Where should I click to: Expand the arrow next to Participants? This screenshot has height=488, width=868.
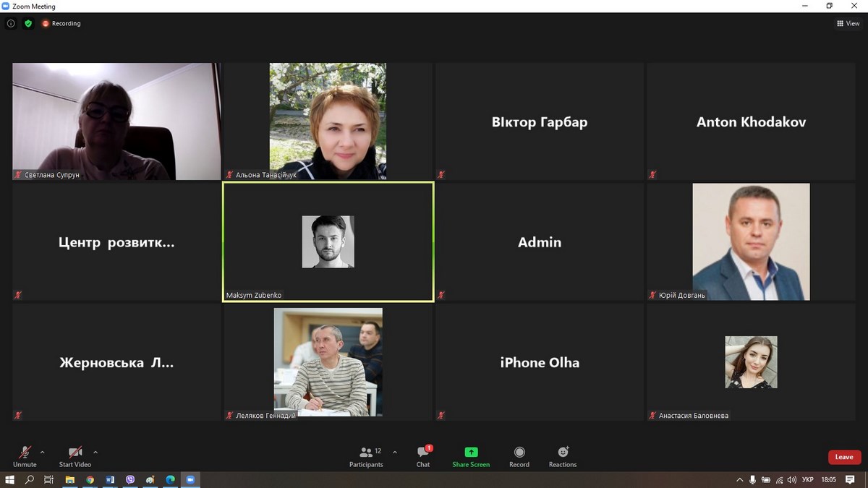click(394, 453)
